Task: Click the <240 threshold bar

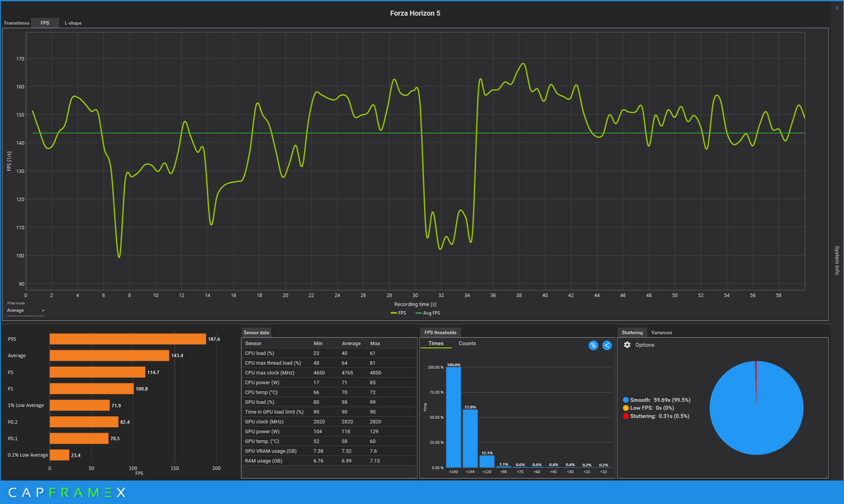Action: pyautogui.click(x=454, y=417)
